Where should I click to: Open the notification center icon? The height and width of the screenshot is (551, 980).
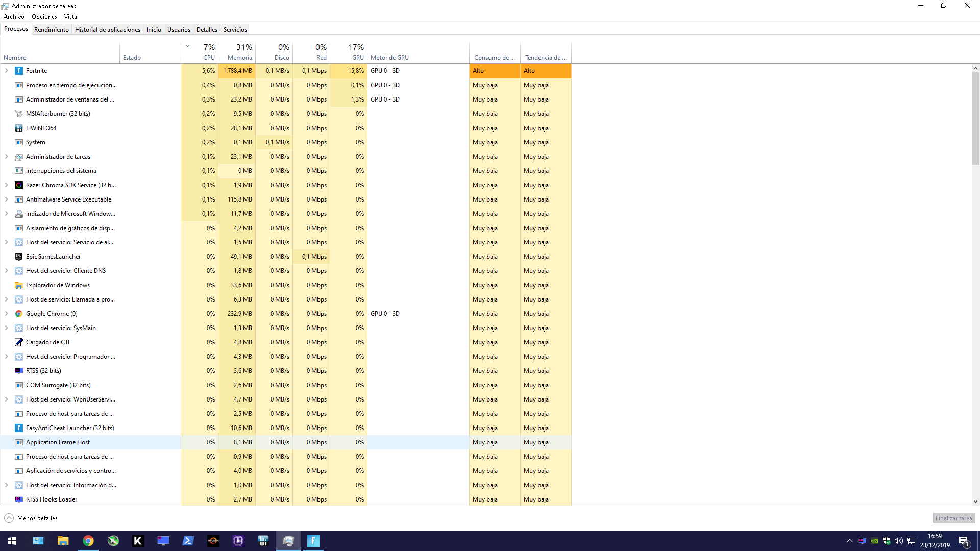tap(964, 541)
